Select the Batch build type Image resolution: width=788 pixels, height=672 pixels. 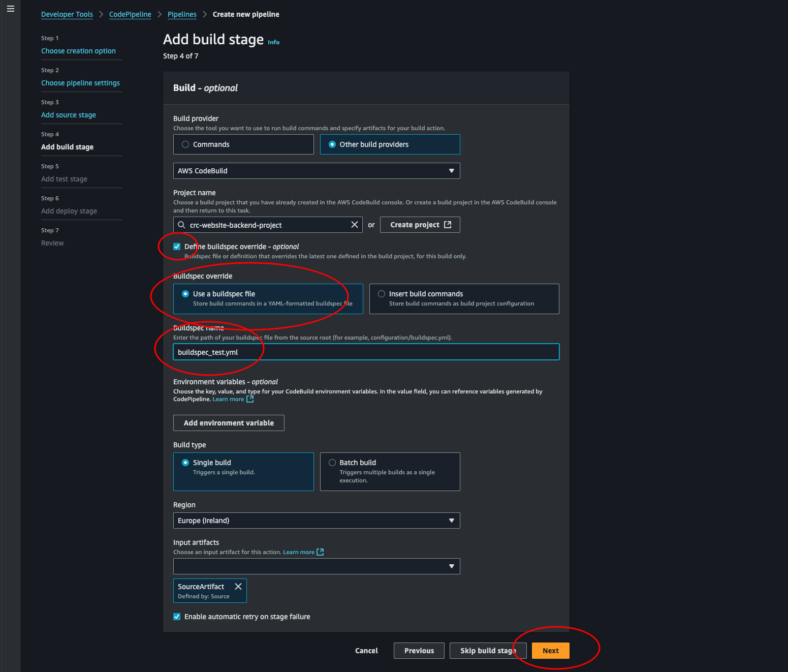pos(332,463)
